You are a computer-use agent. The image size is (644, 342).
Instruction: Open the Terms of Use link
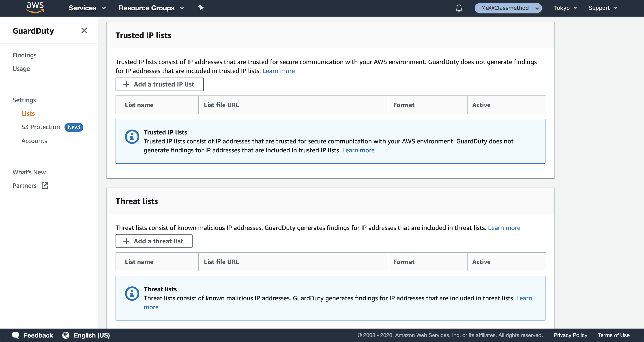614,335
